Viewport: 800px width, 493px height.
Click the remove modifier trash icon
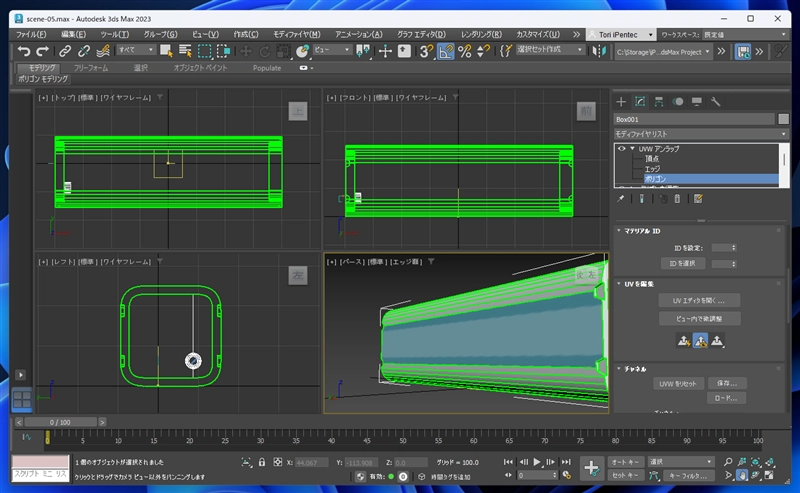pyautogui.click(x=677, y=198)
